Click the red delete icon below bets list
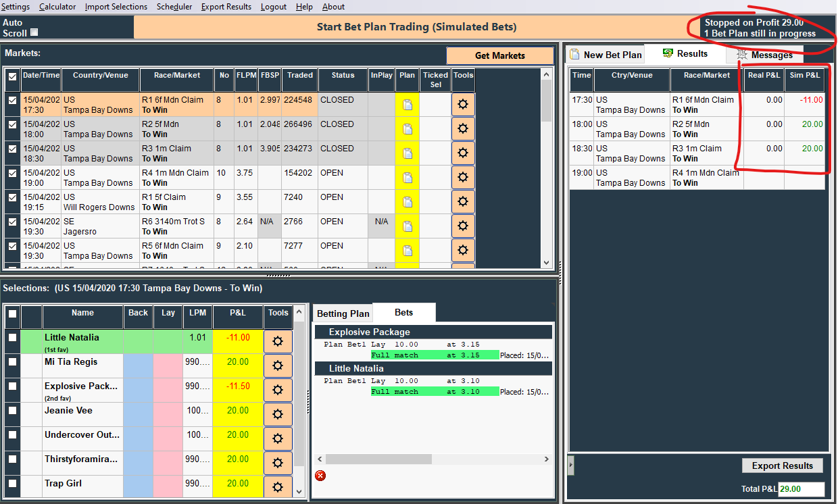Screen dimensions: 838x504 click(x=320, y=476)
